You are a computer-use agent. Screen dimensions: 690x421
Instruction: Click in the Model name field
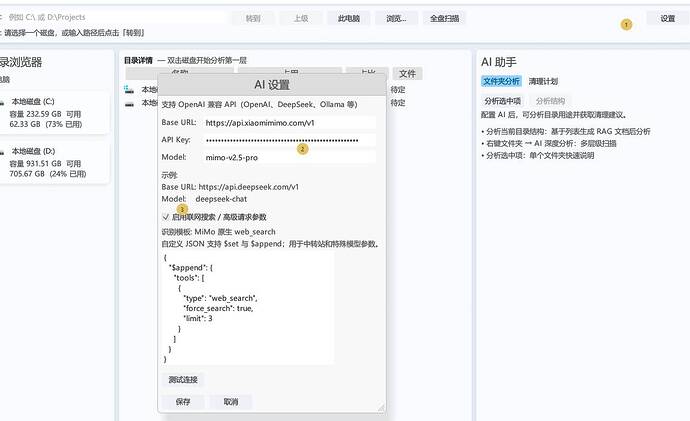(x=290, y=157)
